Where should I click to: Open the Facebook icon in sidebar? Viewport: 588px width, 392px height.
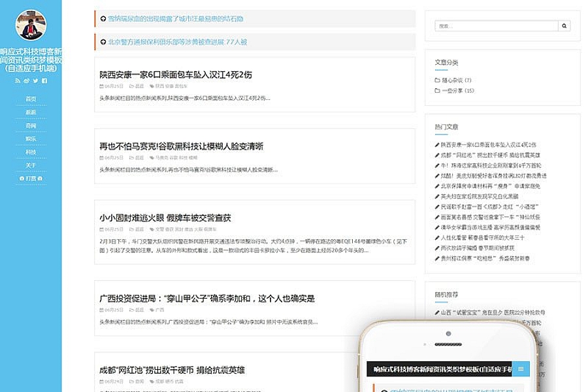click(44, 81)
